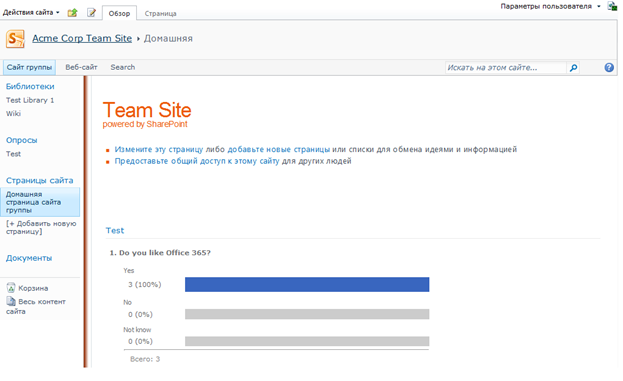Image resolution: width=623 pixels, height=381 pixels.
Task: Open the Опросы heading link
Action: (21, 140)
